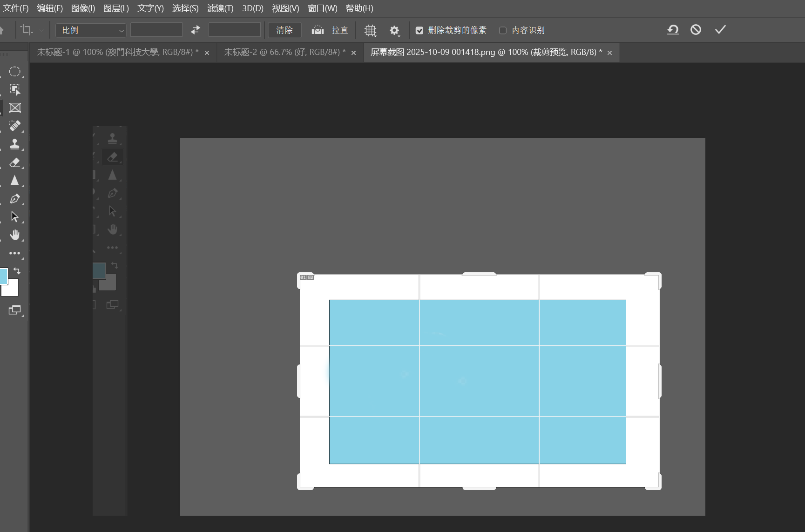Enable Content-Aware (内容识别) checkbox
The image size is (805, 532).
[503, 30]
